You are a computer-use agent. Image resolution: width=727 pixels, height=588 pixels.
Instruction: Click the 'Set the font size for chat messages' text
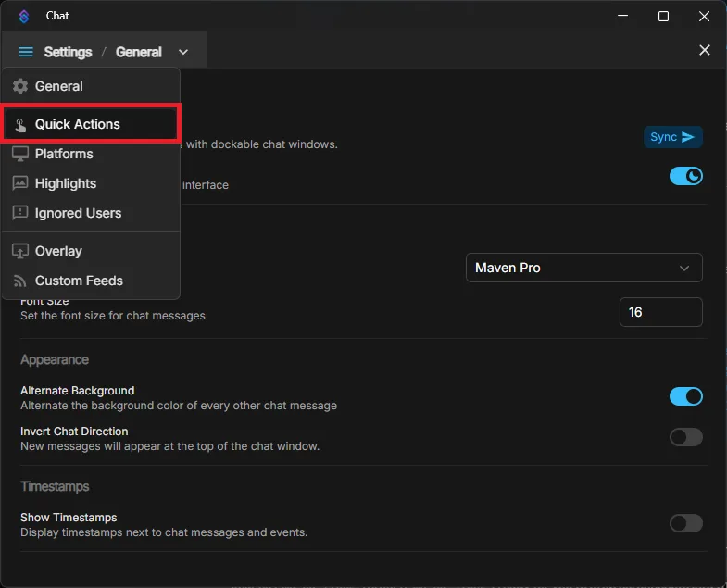point(113,316)
